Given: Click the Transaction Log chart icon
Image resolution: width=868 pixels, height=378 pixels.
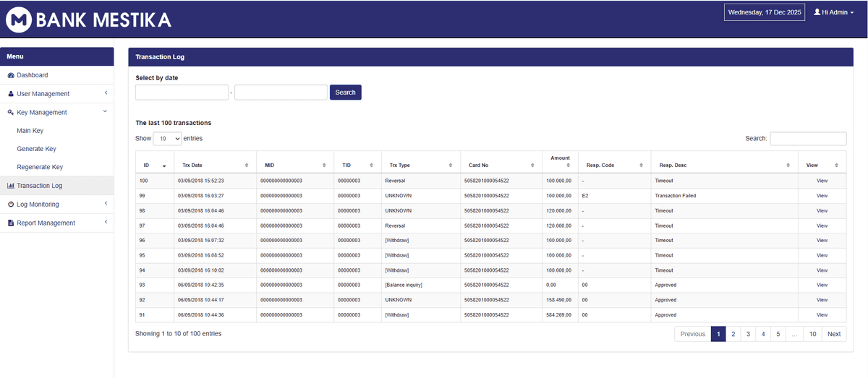Looking at the screenshot, I should (x=11, y=186).
